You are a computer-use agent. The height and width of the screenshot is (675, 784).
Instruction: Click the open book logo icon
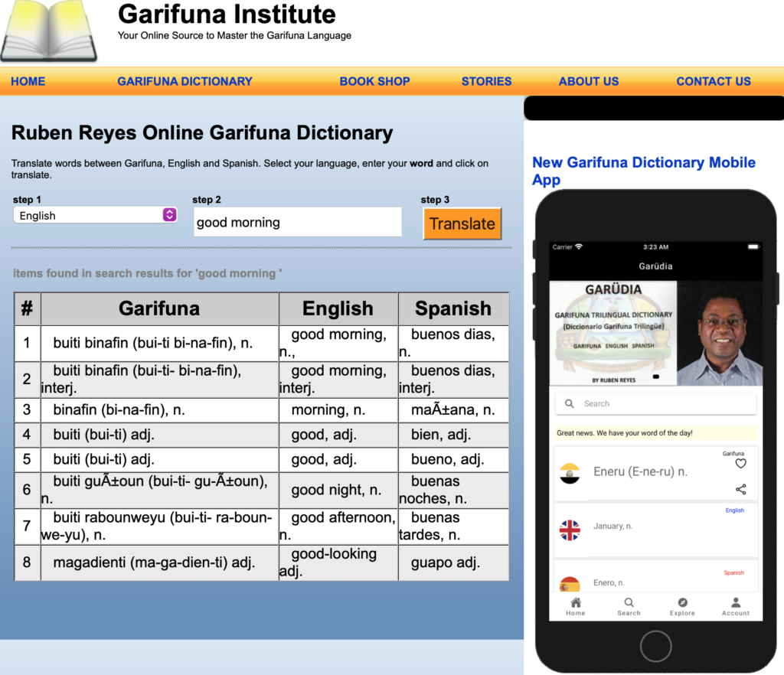click(x=48, y=31)
